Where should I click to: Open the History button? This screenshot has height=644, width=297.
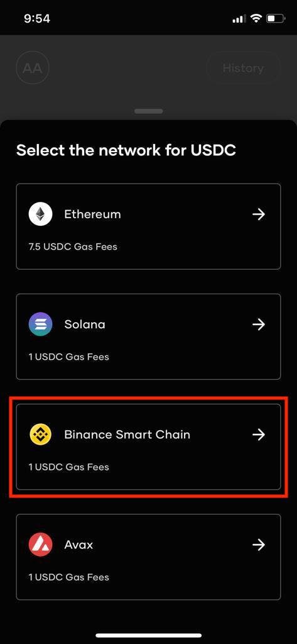coord(243,68)
